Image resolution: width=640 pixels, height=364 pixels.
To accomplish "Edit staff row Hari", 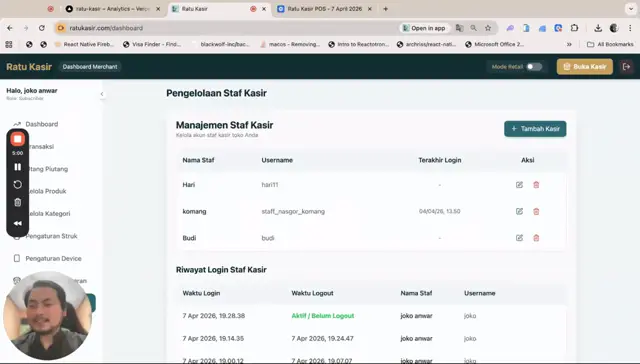I will click(x=519, y=185).
